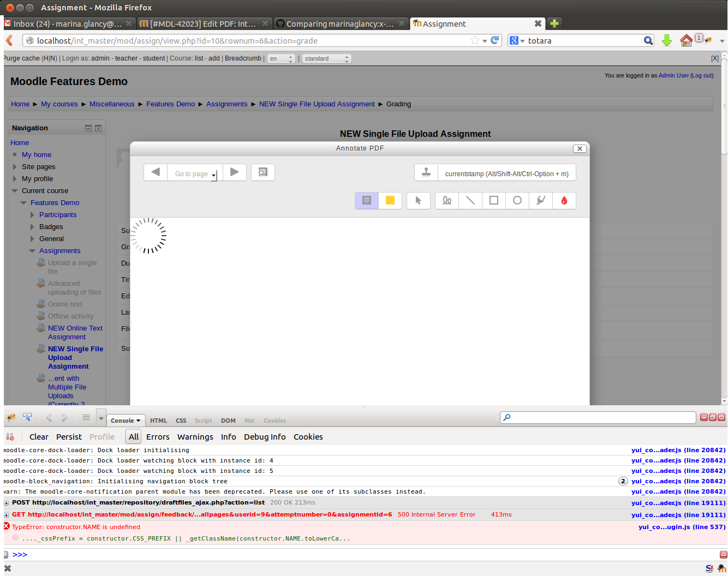Open the standard theme dropdown

(327, 58)
